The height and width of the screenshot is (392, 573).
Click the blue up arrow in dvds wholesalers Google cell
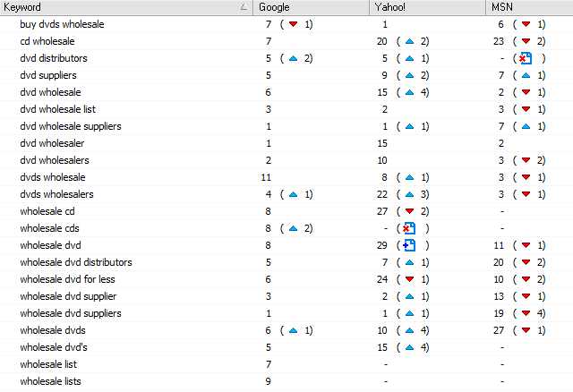(x=293, y=194)
